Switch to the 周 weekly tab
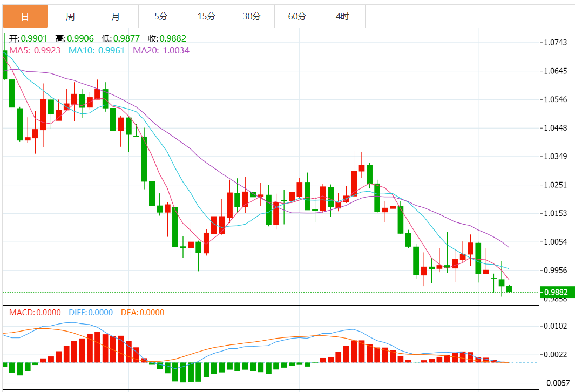The image size is (575, 392). (x=70, y=16)
